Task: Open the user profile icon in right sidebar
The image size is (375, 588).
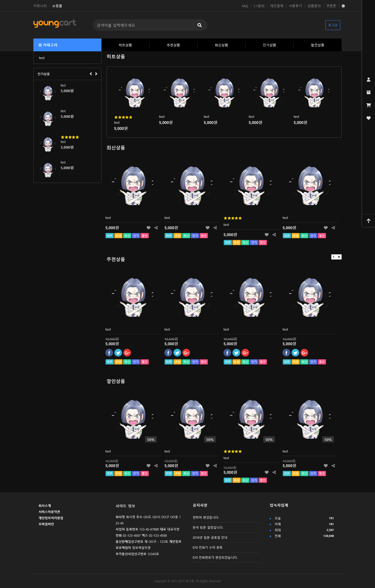Action: coord(368,80)
